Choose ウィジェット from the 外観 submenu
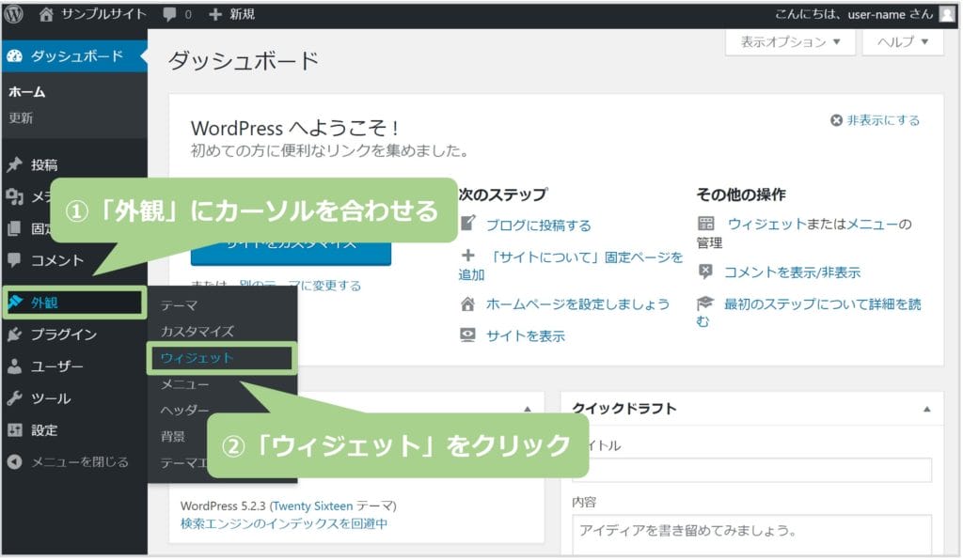This screenshot has width=963, height=560. point(197,358)
